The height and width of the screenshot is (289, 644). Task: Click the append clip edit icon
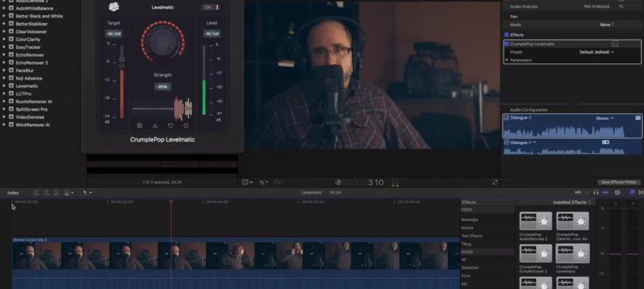[x=56, y=192]
